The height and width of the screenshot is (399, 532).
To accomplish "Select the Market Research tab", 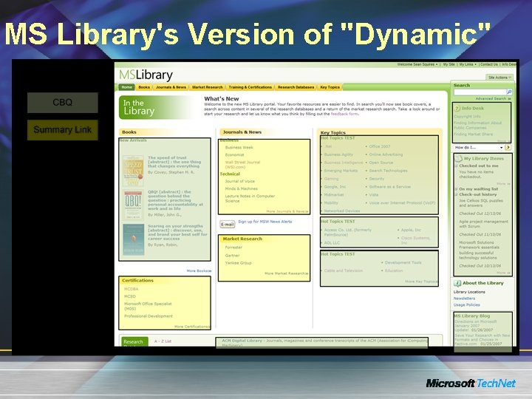I will [208, 87].
